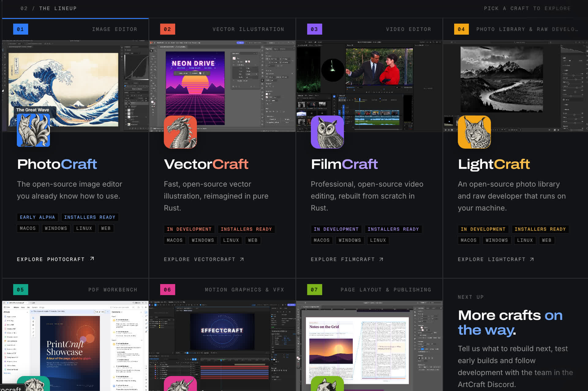Open the PrintCraft Showcase PDF screenshot
Viewport: 588px width, 391px height.
click(x=75, y=346)
